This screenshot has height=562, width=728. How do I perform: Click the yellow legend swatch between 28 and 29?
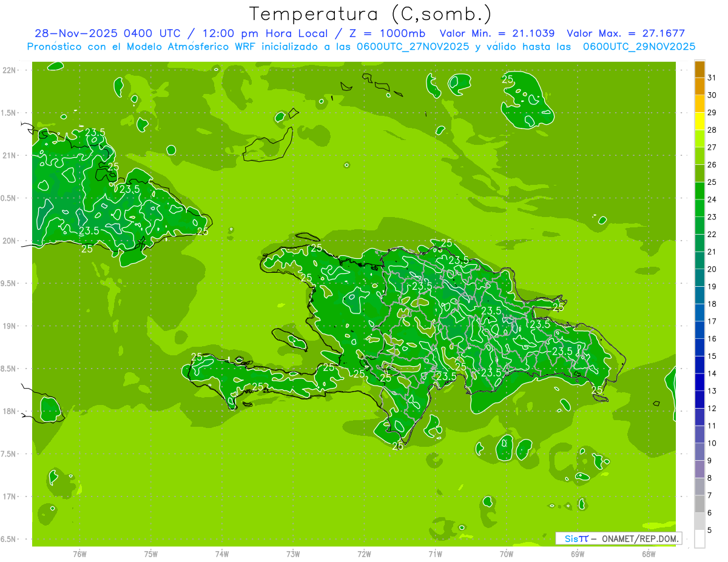[699, 121]
